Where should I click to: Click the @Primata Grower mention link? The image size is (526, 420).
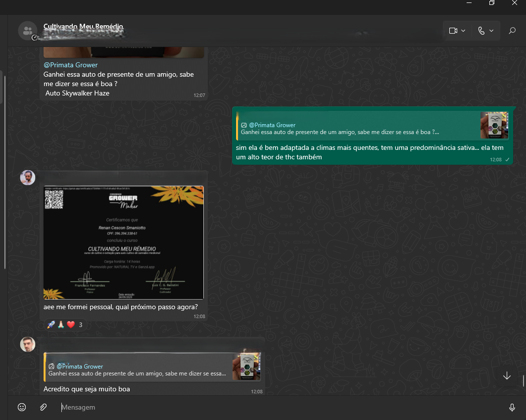pyautogui.click(x=70, y=65)
